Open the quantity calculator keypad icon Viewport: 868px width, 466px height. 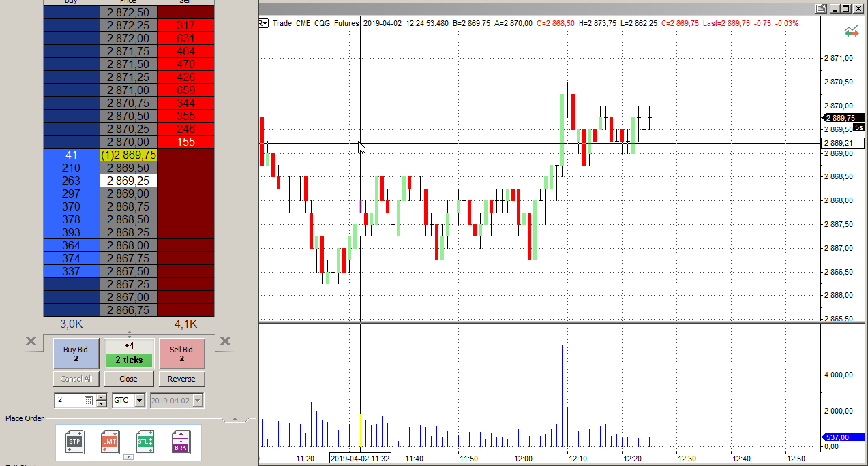89,401
